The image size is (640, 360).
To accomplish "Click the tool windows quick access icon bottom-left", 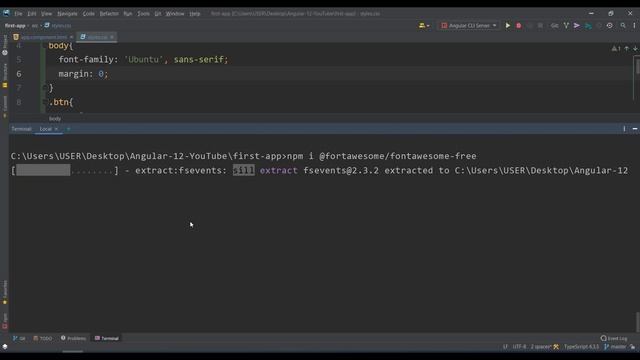I will point(5,346).
